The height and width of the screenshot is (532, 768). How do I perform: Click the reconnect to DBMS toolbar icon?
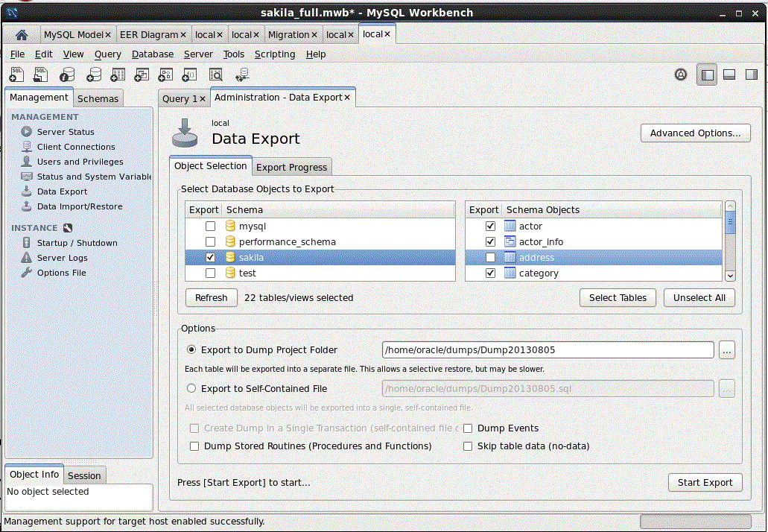click(241, 75)
